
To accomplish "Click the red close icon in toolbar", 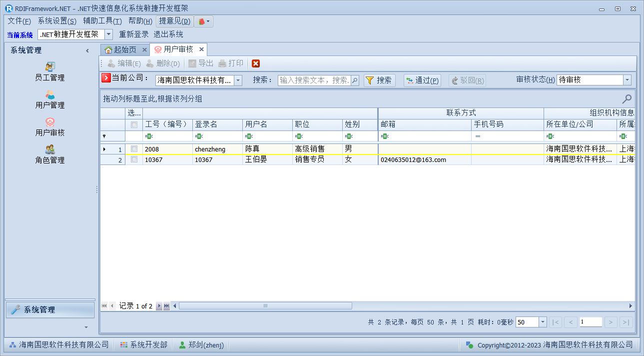I will (x=256, y=63).
